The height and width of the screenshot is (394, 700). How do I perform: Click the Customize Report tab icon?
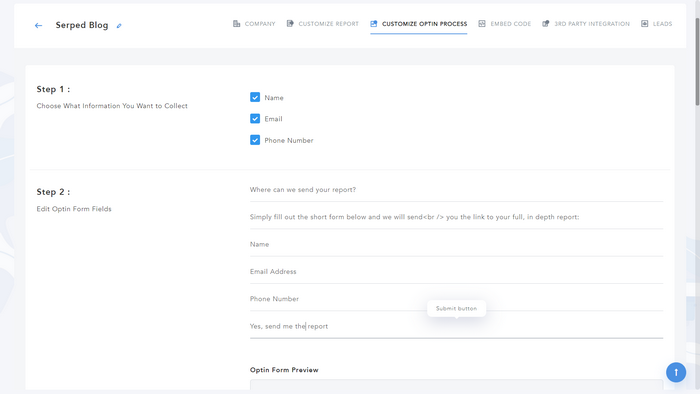(x=290, y=24)
